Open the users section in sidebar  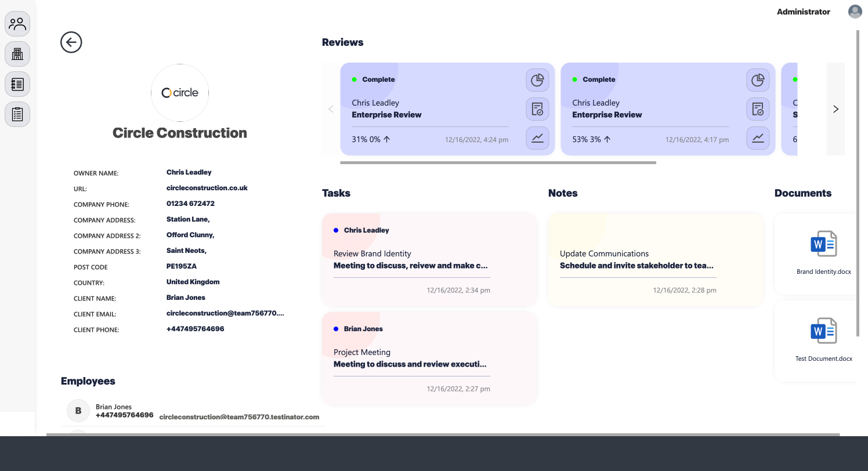pos(17,24)
